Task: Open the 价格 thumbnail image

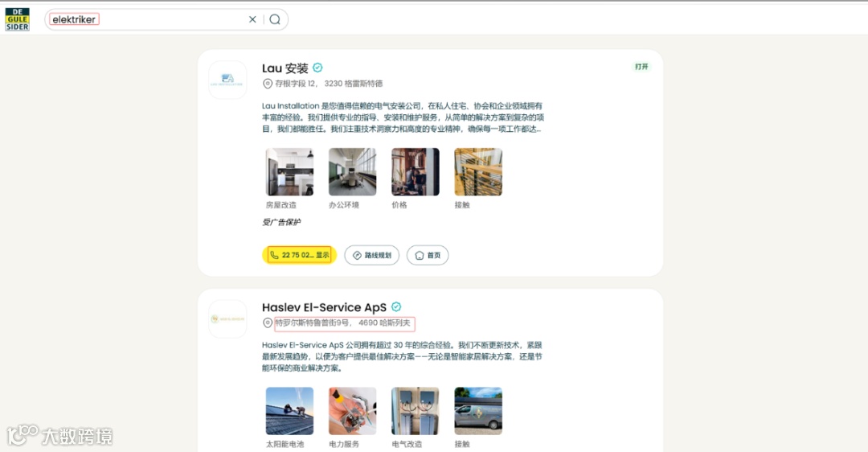Action: click(416, 172)
